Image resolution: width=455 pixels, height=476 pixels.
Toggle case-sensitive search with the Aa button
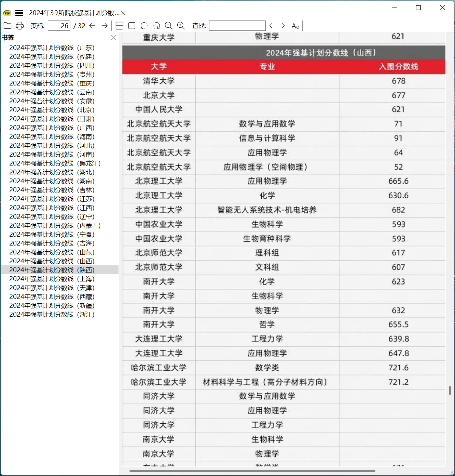(295, 25)
